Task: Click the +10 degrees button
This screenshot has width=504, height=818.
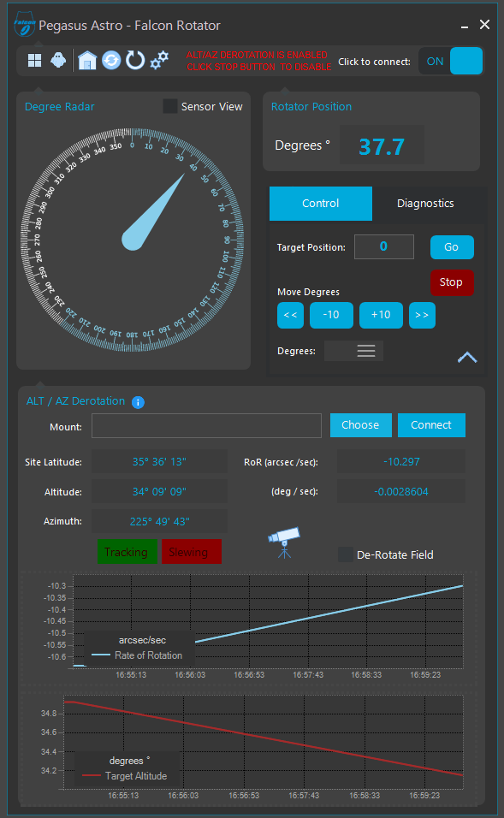Action: 381,315
